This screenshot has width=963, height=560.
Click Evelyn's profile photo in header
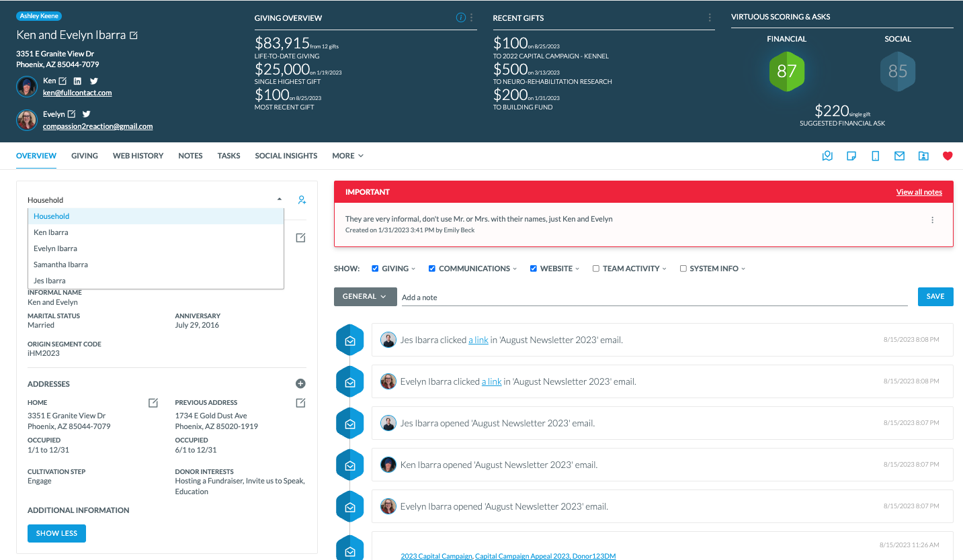tap(26, 120)
